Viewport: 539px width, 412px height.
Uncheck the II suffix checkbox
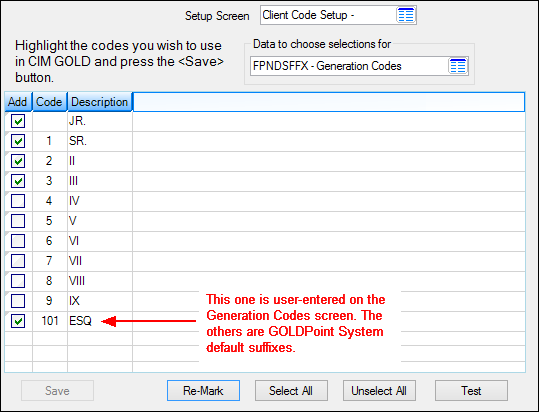(x=18, y=161)
